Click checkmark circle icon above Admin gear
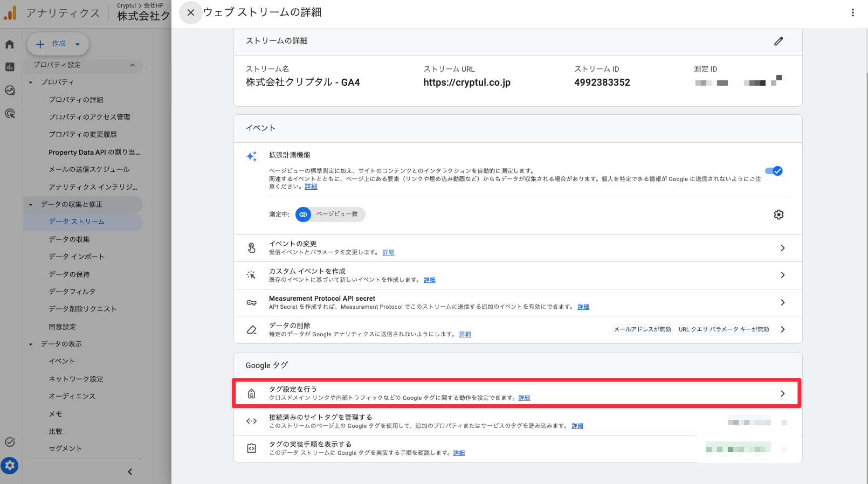The image size is (868, 484). [10, 442]
